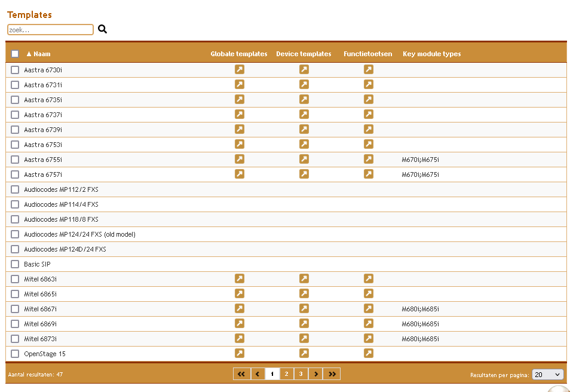Image resolution: width=573 pixels, height=392 pixels.
Task: Open Globale templates for Mitel 6869i
Action: click(240, 324)
